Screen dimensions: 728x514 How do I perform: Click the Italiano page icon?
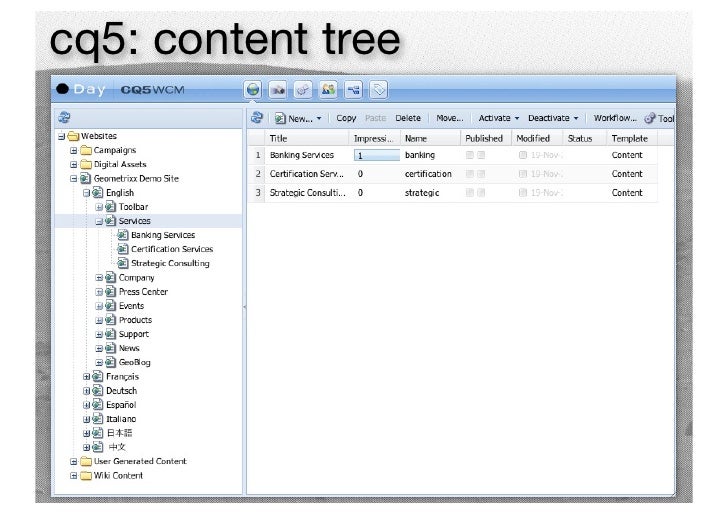pos(98,419)
